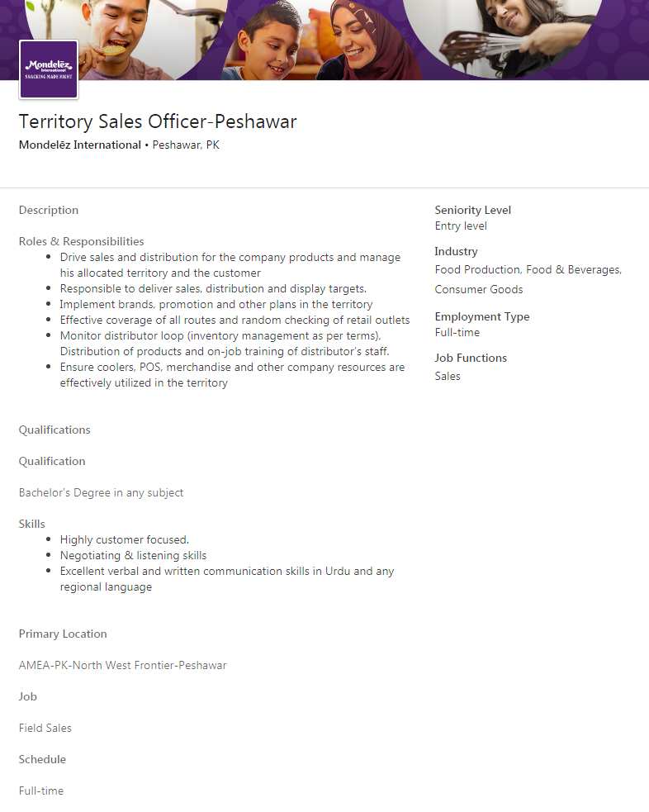Click the AMEA-PK-North West Frontier-Peshawar location text
Image resolution: width=649 pixels, height=812 pixels.
122,666
